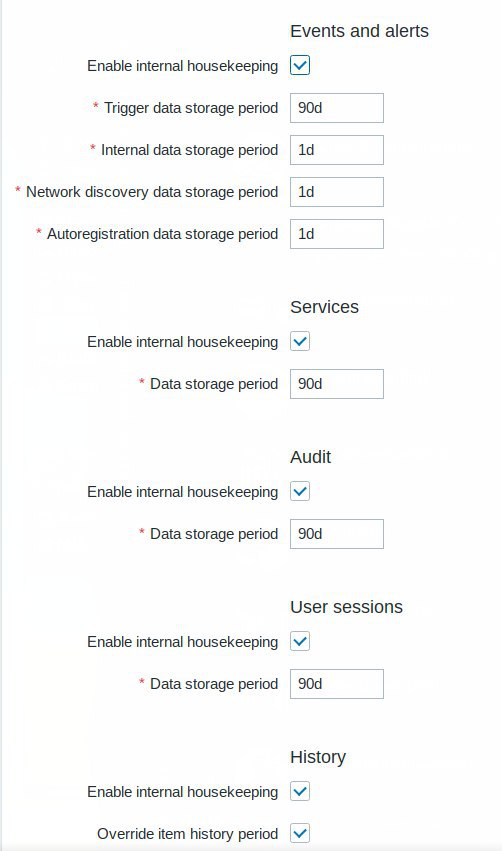Click Autoregistration data storage period input
The height and width of the screenshot is (851, 502).
click(x=336, y=234)
